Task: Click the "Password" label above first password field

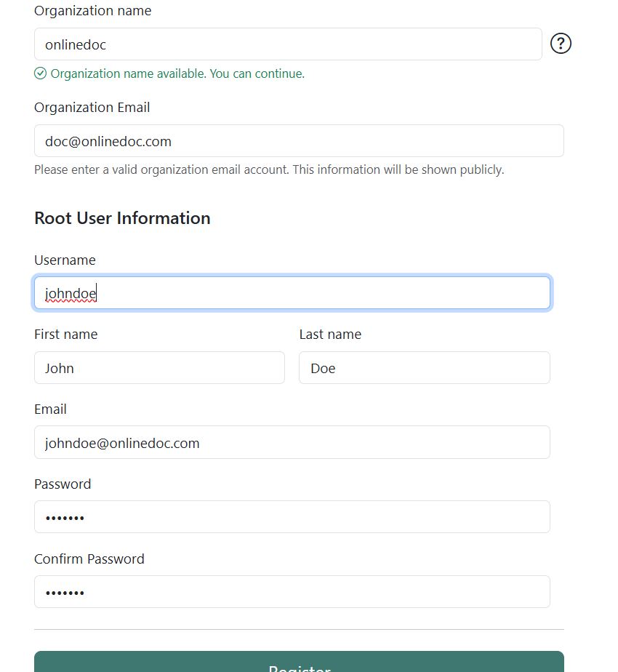Action: tap(63, 484)
